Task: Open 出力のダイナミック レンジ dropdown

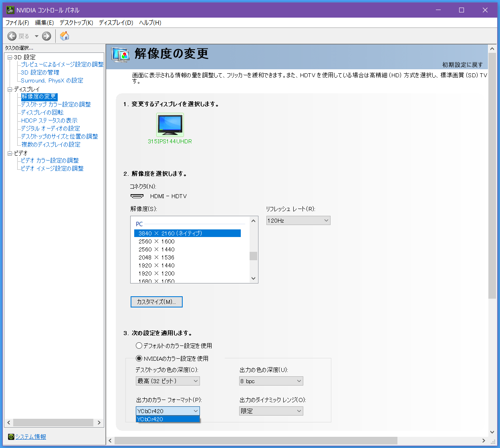Action: (271, 411)
